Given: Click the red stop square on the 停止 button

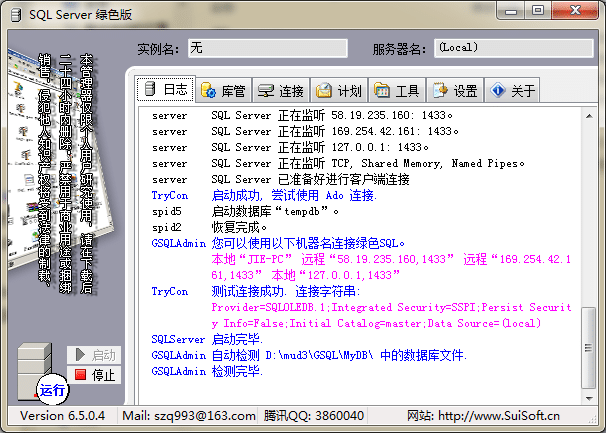Looking at the screenshot, I should point(80,374).
